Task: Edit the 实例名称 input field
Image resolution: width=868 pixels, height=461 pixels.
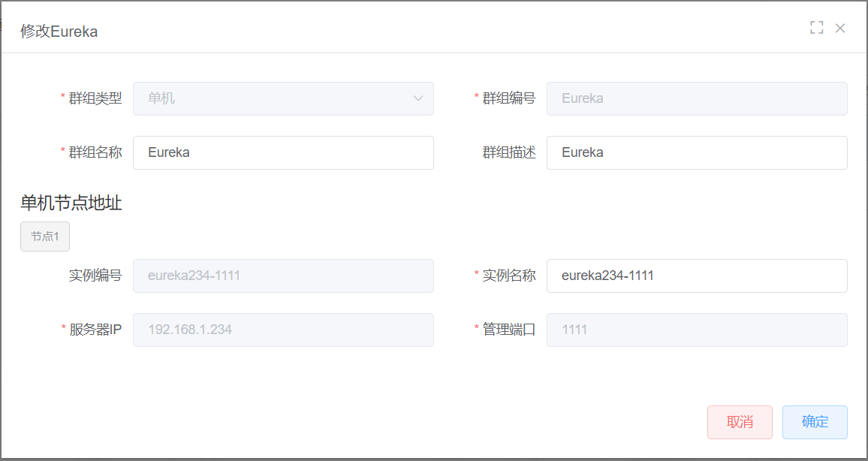Action: click(697, 276)
